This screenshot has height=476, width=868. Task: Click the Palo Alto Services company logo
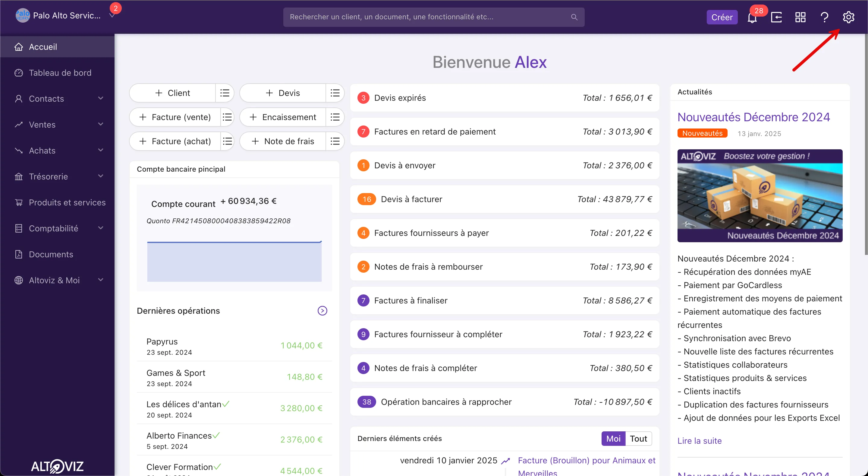pos(23,15)
